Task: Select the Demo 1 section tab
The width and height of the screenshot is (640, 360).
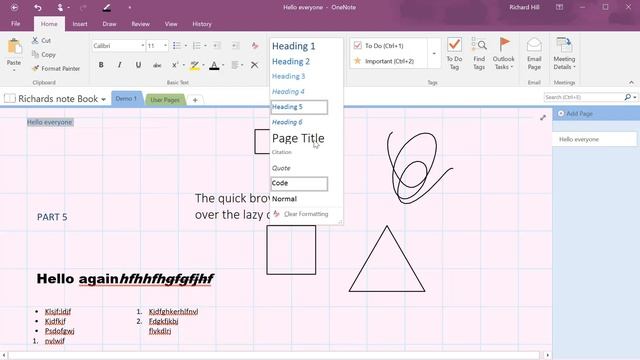Action: click(x=126, y=98)
